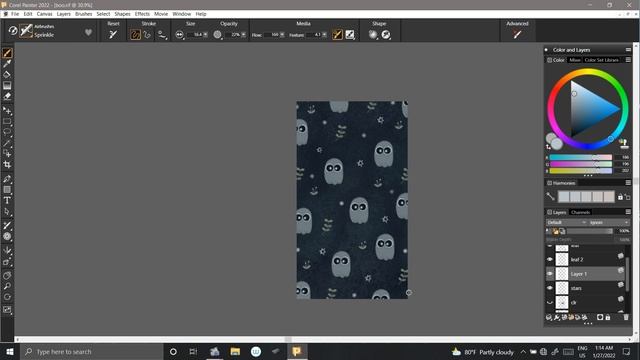Open the Ignore composite depth dropdown
Viewport: 640px width, 360px height.
coord(609,222)
